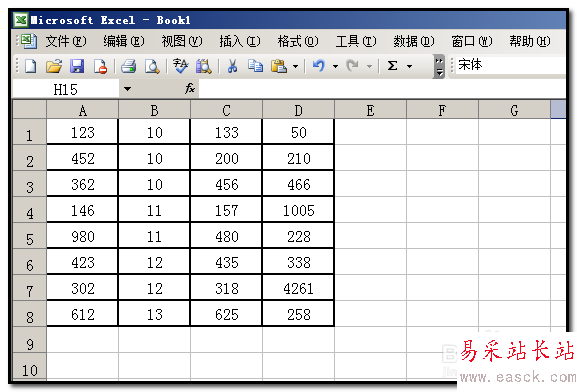Image resolution: width=577 pixels, height=392 pixels.
Task: Click the Excel icon in the title bar
Action: (x=21, y=20)
